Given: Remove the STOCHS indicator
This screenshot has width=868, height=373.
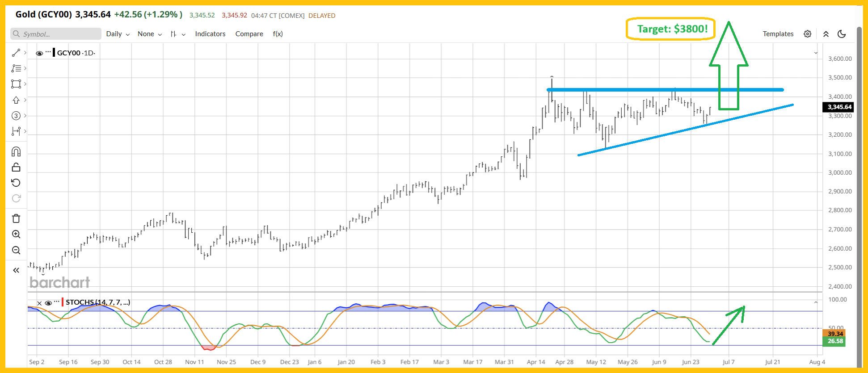Looking at the screenshot, I should tap(39, 303).
